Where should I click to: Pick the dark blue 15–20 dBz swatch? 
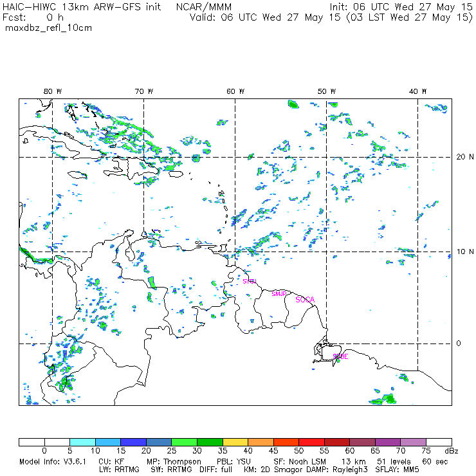pyautogui.click(x=134, y=442)
